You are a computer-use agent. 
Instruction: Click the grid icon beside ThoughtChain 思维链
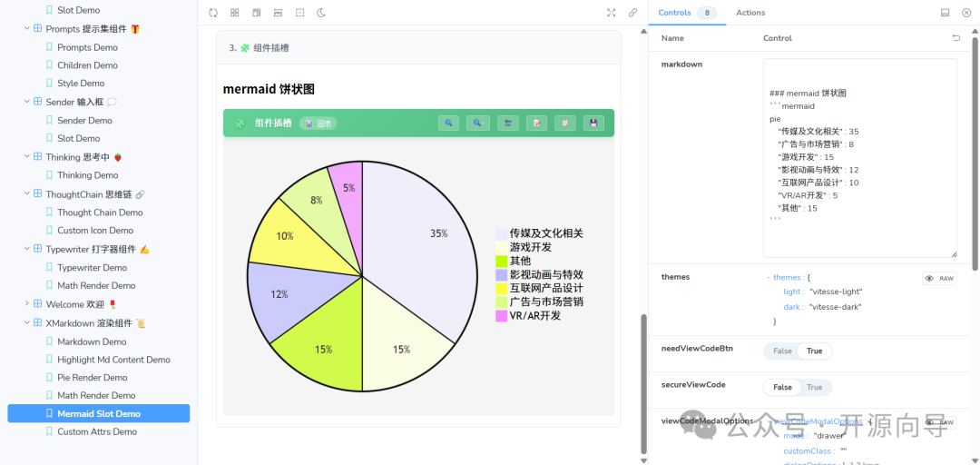37,194
